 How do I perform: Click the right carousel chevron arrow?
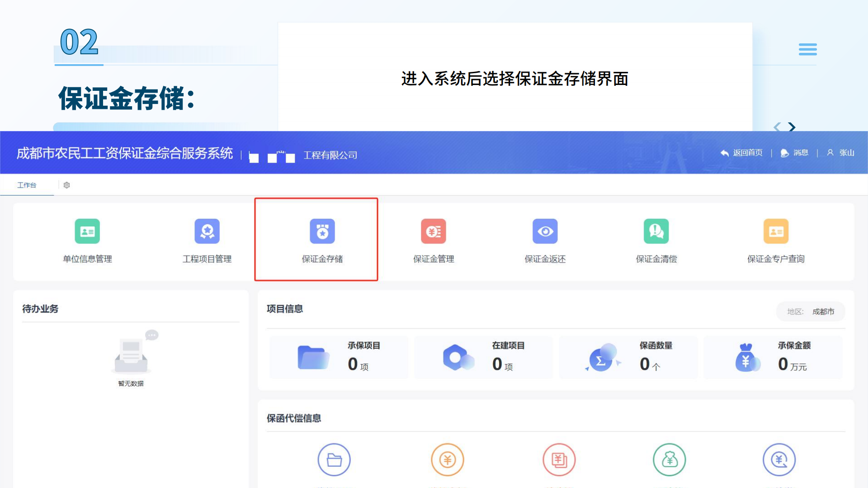(792, 127)
